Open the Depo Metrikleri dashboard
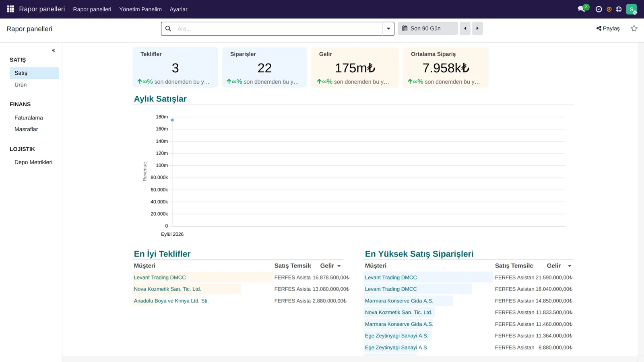 [34, 162]
